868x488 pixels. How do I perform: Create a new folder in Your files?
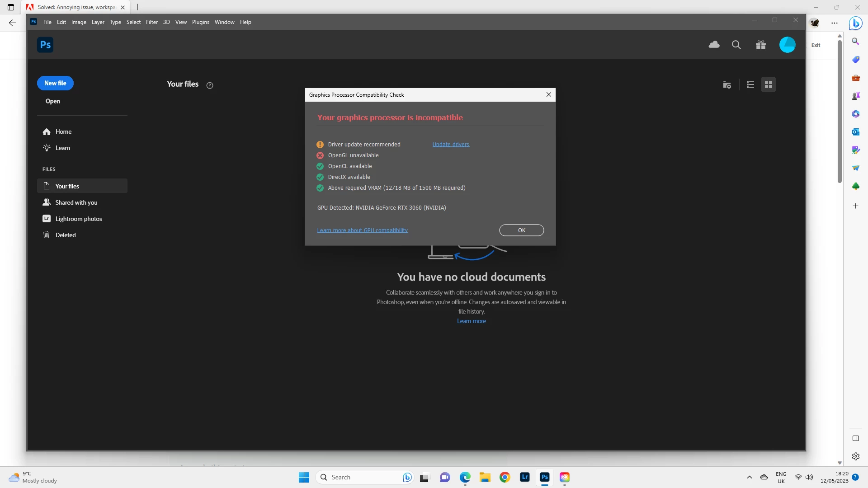(x=727, y=85)
